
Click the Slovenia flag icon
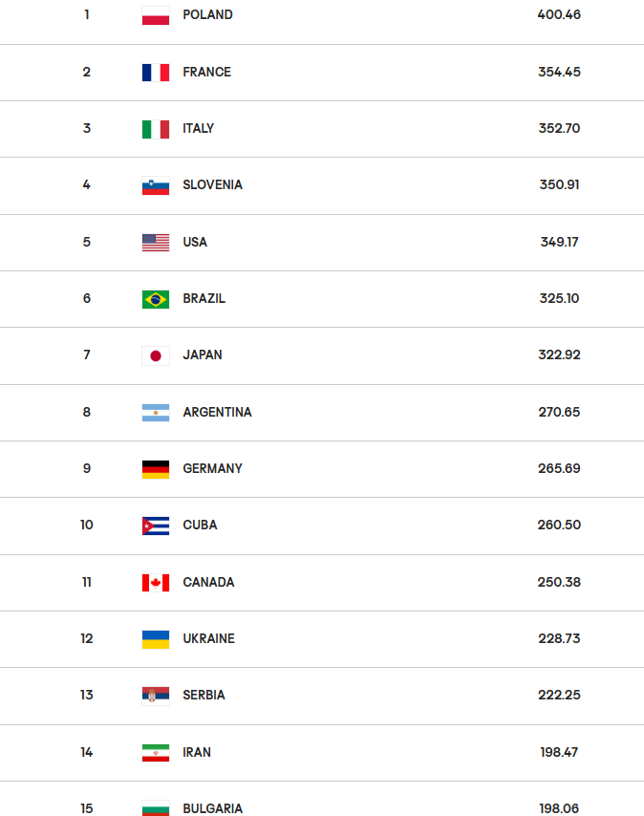pyautogui.click(x=155, y=185)
